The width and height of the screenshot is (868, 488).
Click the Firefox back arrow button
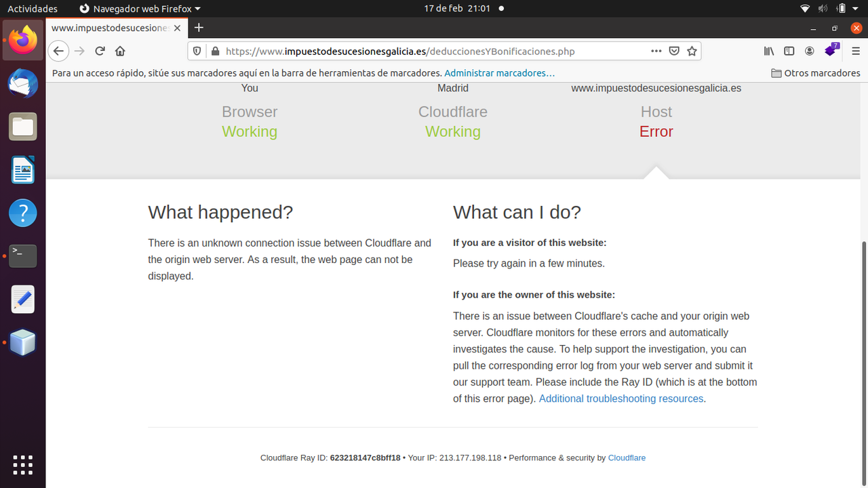[x=58, y=51]
